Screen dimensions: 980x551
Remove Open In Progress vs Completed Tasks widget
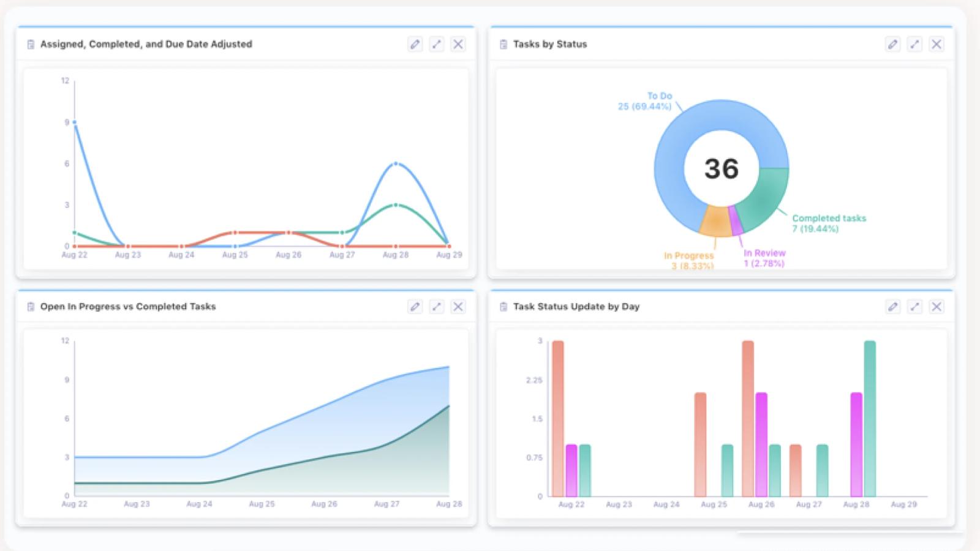(x=458, y=307)
